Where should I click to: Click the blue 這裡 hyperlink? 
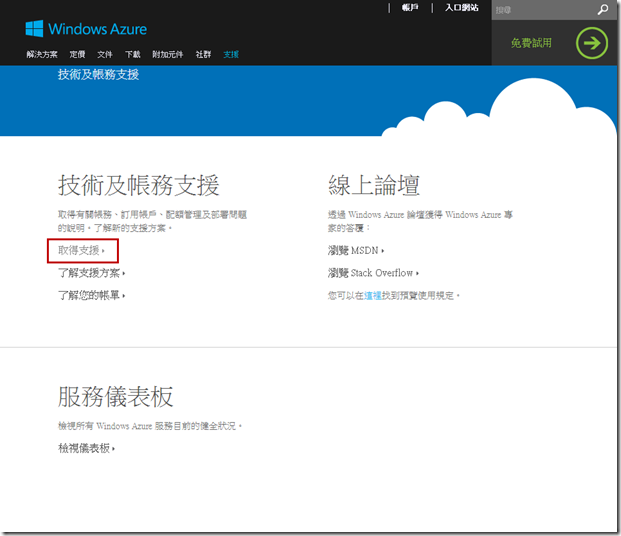click(x=373, y=296)
